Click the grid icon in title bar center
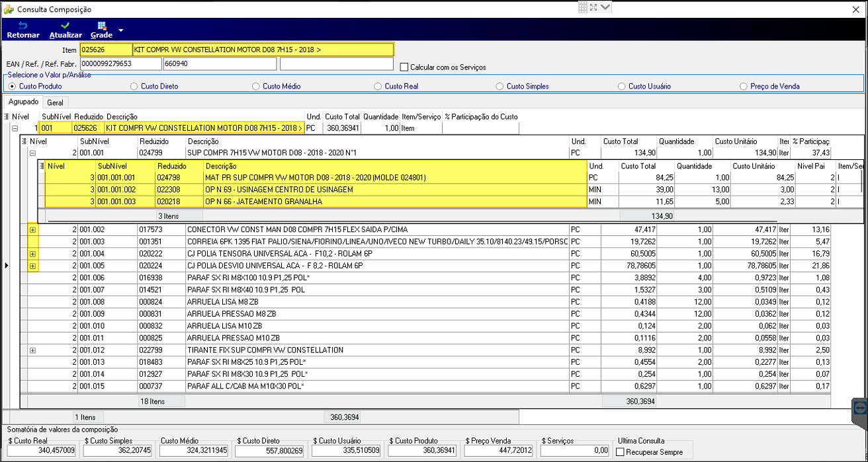The height and width of the screenshot is (462, 868). [583, 7]
